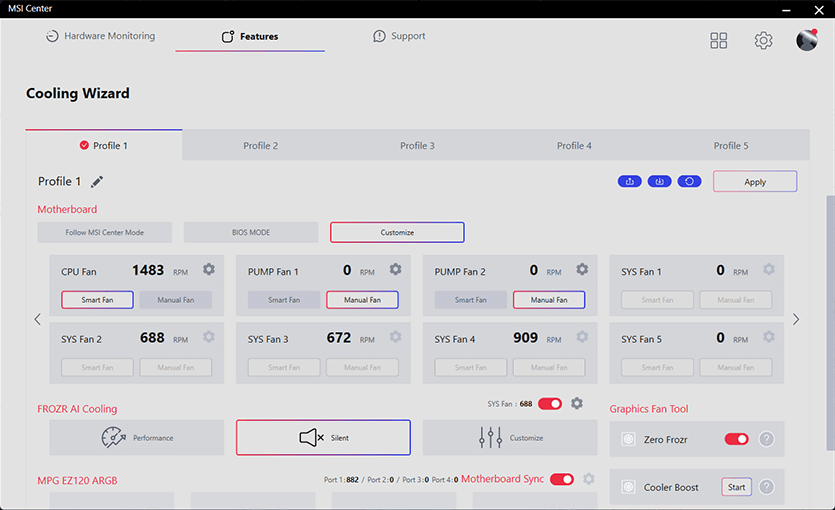Viewport: 835px width, 510px height.
Task: Open PUMP Fan 1 gear settings
Action: point(396,270)
